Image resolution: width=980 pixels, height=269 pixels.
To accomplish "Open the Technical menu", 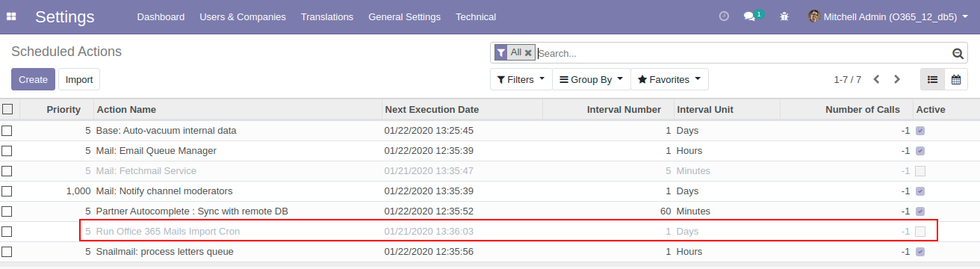I will pyautogui.click(x=476, y=16).
